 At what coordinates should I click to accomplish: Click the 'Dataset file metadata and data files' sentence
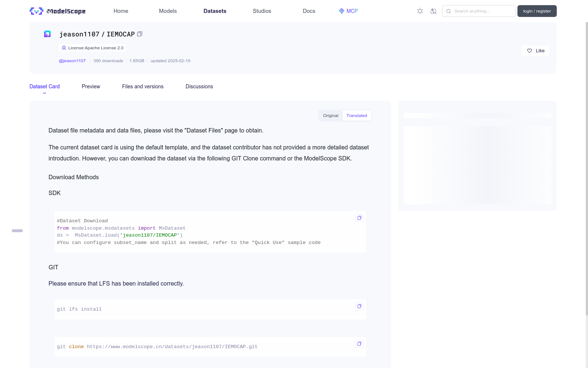coord(156,130)
